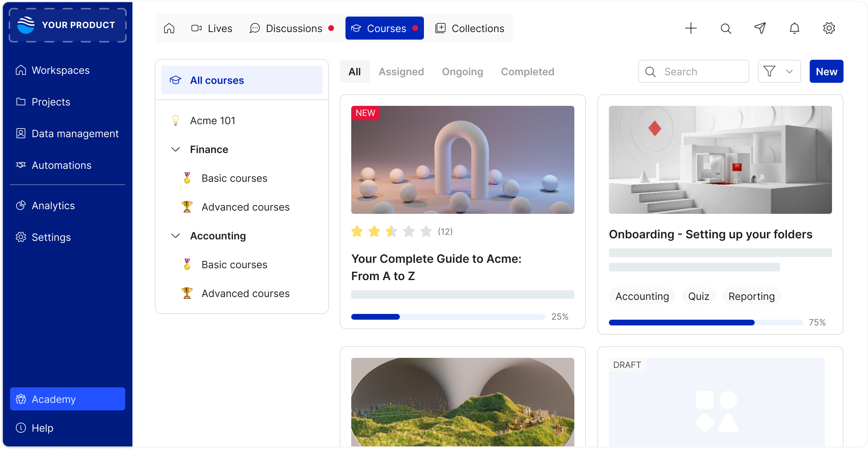Click the paper plane send icon
Screen dimensions: 868x450
pyautogui.click(x=760, y=28)
